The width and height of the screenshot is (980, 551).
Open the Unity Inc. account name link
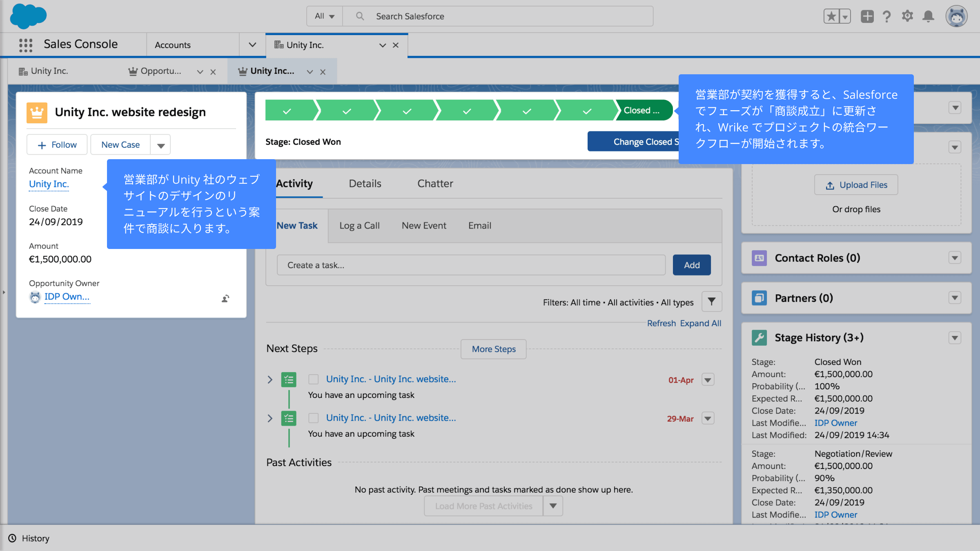(x=49, y=184)
